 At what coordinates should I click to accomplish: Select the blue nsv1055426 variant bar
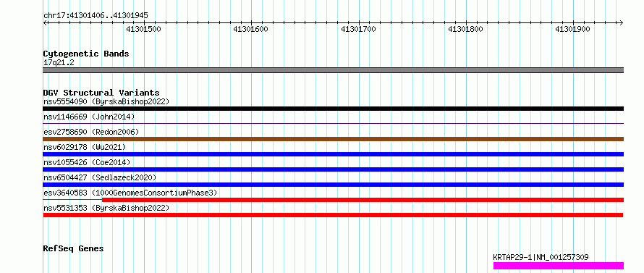[x=333, y=169]
